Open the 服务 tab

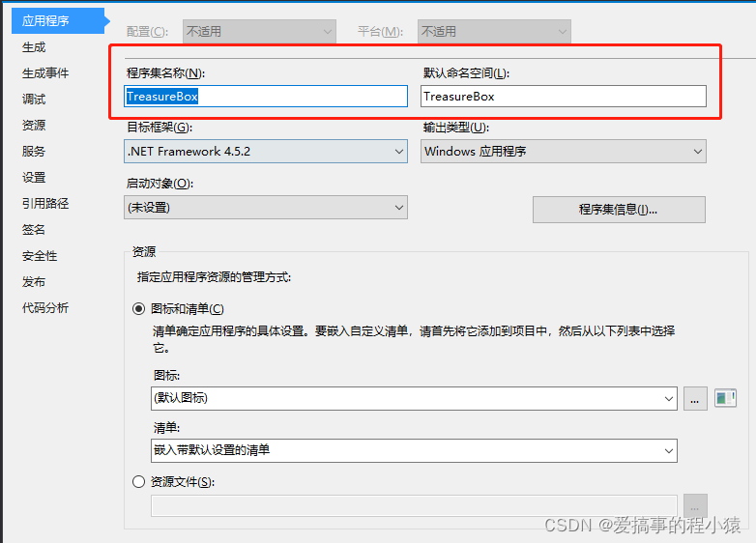(x=34, y=152)
